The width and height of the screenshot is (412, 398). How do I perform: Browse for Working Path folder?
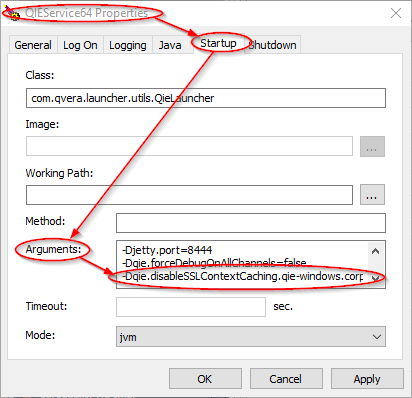tap(372, 195)
